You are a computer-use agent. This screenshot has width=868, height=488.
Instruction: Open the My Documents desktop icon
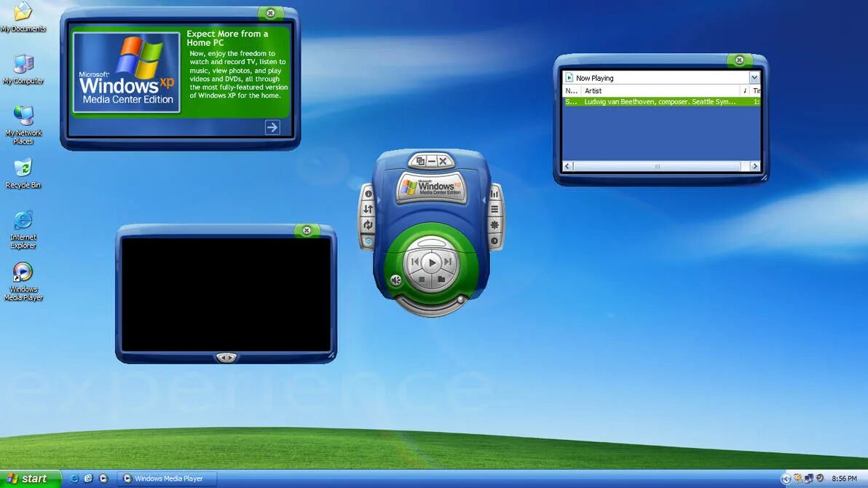[23, 17]
